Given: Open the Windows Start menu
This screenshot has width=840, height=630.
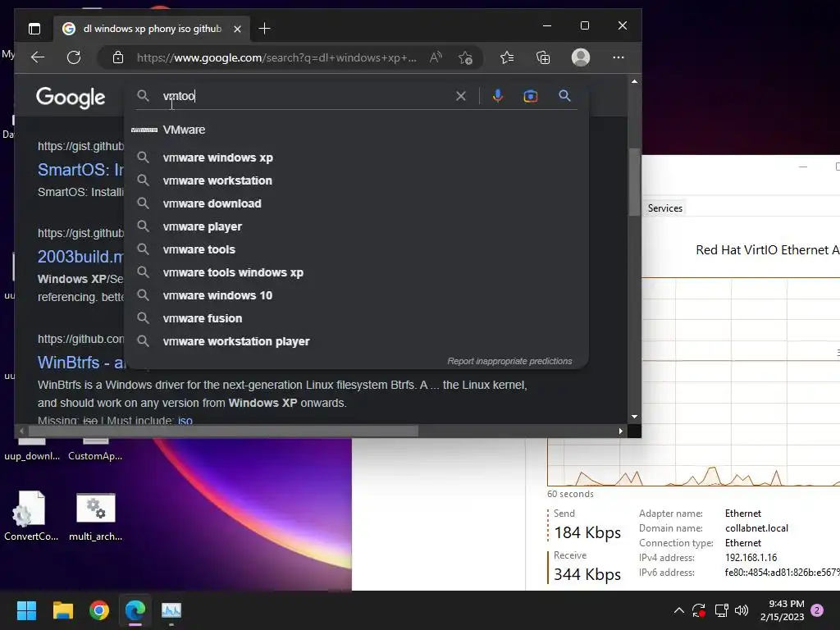Looking at the screenshot, I should (26, 610).
